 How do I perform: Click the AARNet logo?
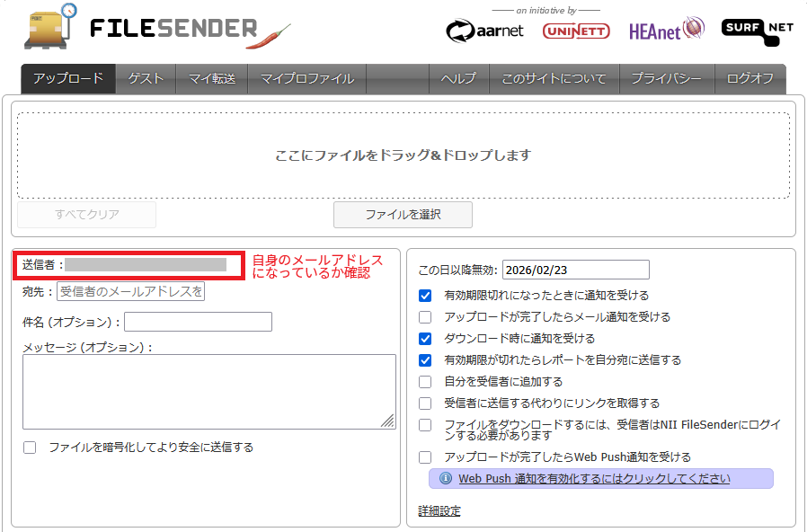(484, 31)
